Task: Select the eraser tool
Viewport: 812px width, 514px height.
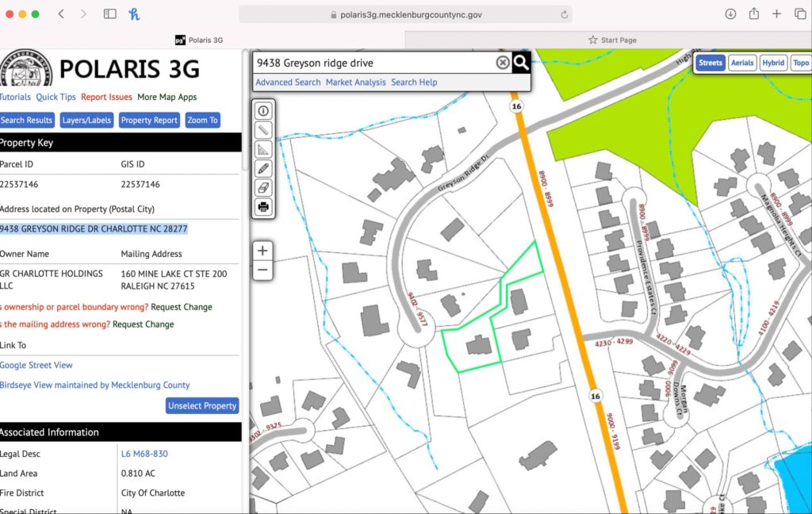Action: [263, 187]
